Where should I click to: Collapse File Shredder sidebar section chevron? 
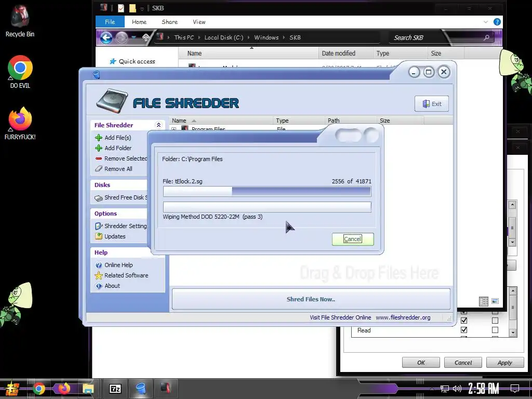point(158,125)
